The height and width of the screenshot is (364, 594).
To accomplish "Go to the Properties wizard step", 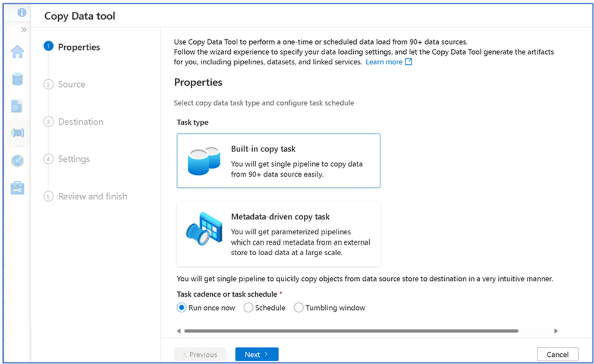I will click(72, 47).
